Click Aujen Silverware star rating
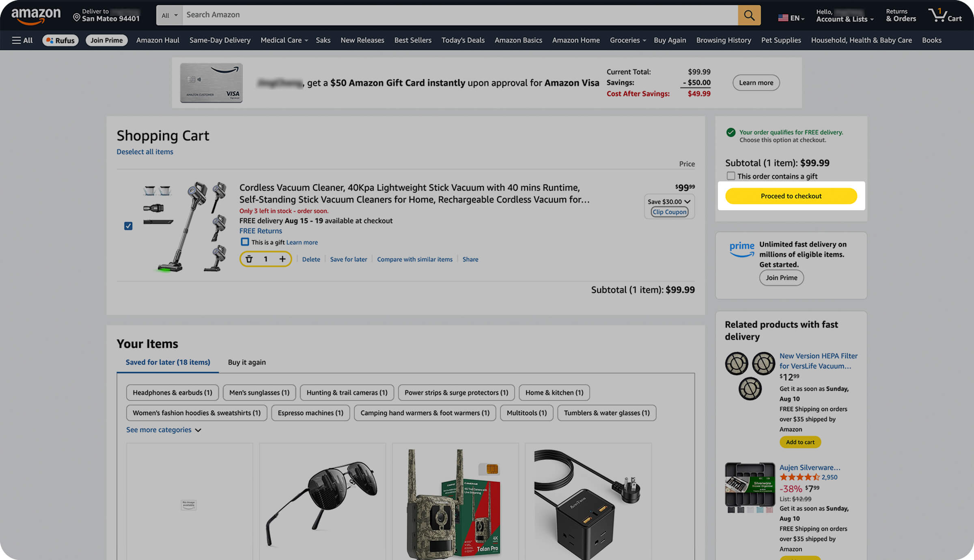Screen dimensions: 974x560 [799, 477]
